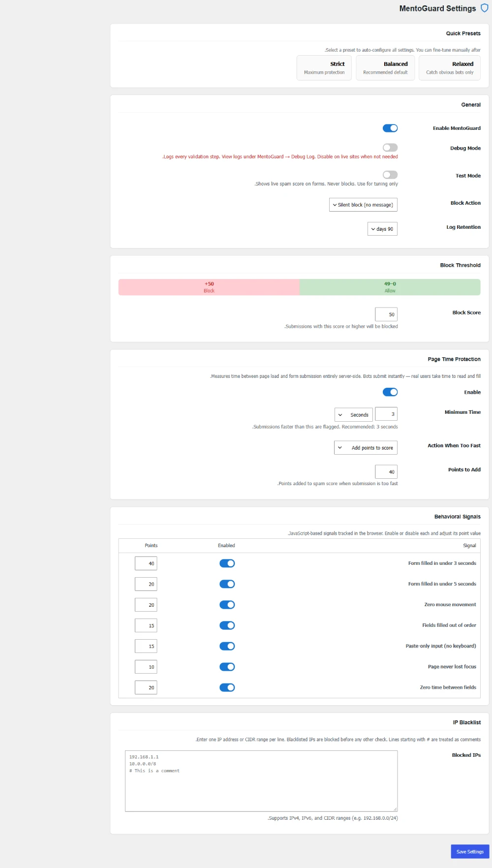Click the 'Enabled' column header
The width and height of the screenshot is (492, 868).
coord(226,546)
